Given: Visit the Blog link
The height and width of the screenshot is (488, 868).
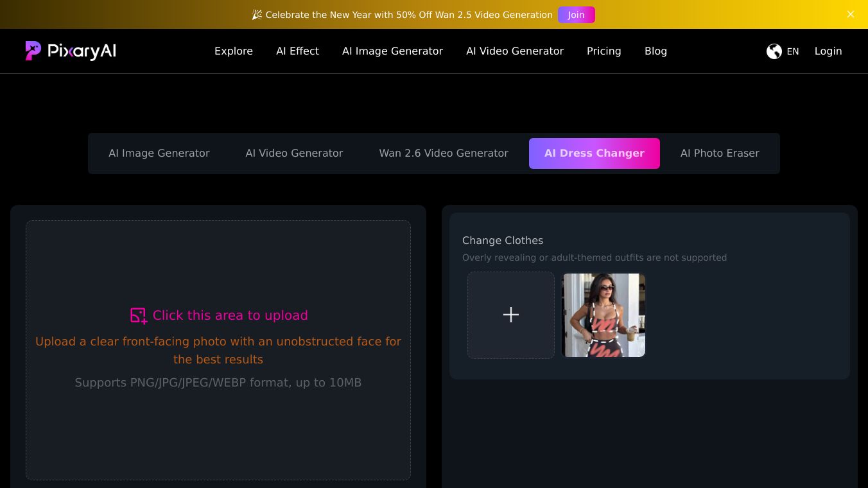Looking at the screenshot, I should coord(655,51).
